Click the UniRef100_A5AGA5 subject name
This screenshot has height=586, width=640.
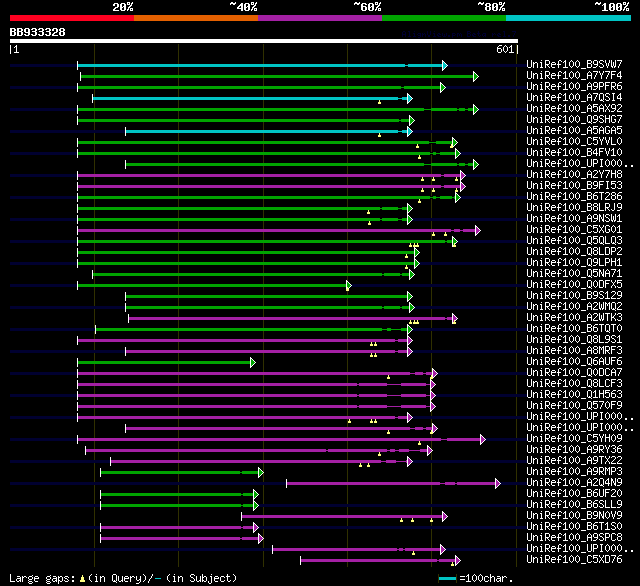574,131
